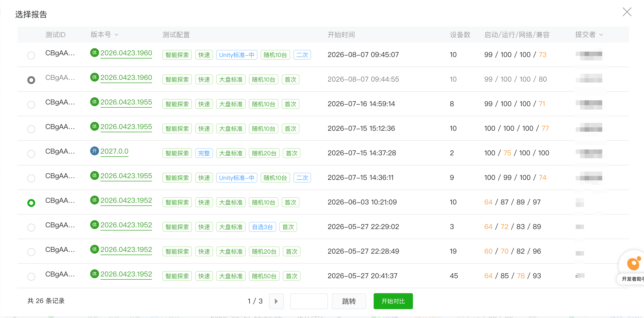The width and height of the screenshot is (644, 318).
Task: Open version link 2026.0423.1952 at 22:29:02 row
Action: pyautogui.click(x=126, y=225)
